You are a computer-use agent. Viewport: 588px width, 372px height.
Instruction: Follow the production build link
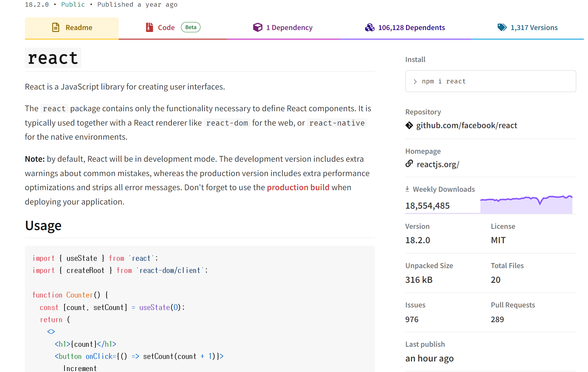pos(298,187)
